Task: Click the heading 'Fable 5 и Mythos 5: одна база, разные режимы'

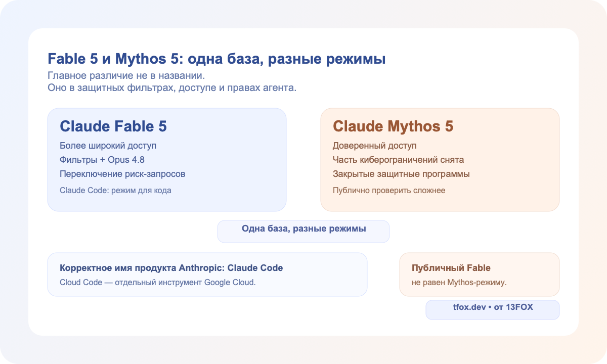Action: tap(217, 59)
